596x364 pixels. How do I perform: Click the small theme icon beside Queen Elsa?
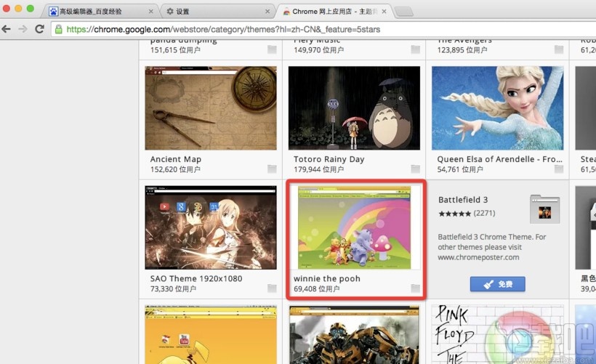(559, 169)
